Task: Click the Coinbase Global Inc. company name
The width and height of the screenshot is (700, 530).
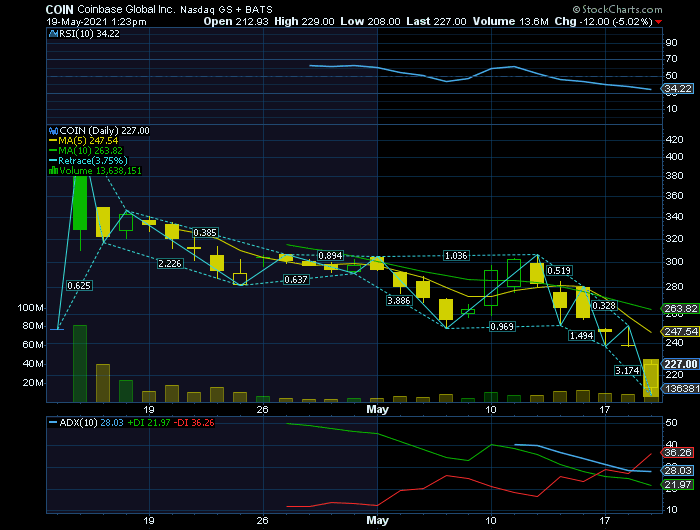Action: [x=126, y=9]
